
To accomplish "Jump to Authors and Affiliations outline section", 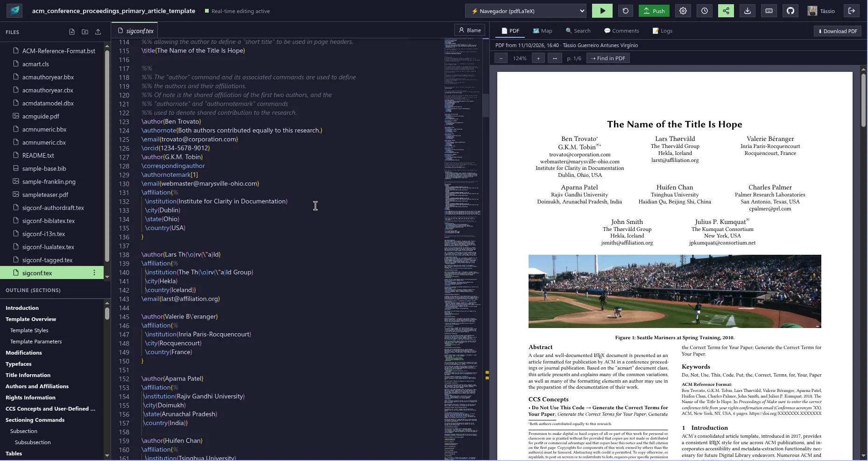I will pos(37,386).
